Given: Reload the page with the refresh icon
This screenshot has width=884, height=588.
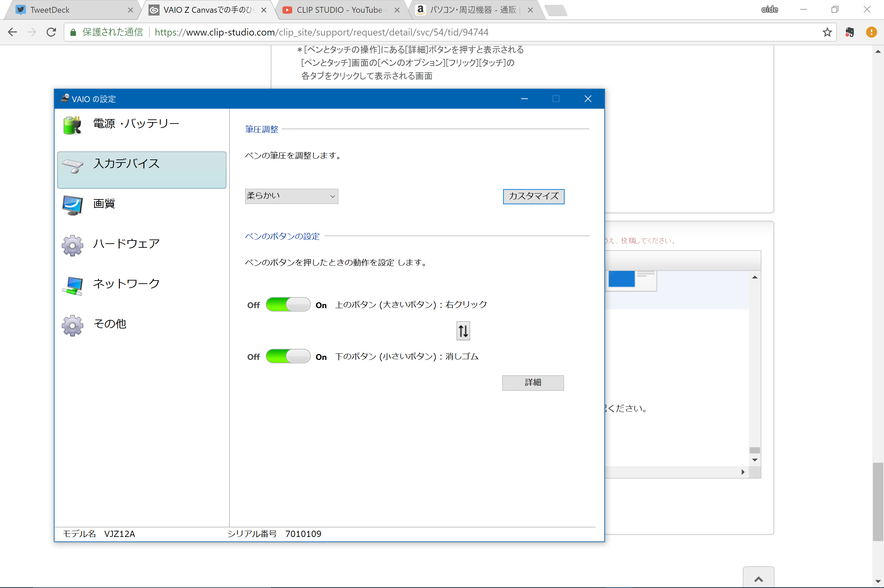Looking at the screenshot, I should pyautogui.click(x=51, y=32).
